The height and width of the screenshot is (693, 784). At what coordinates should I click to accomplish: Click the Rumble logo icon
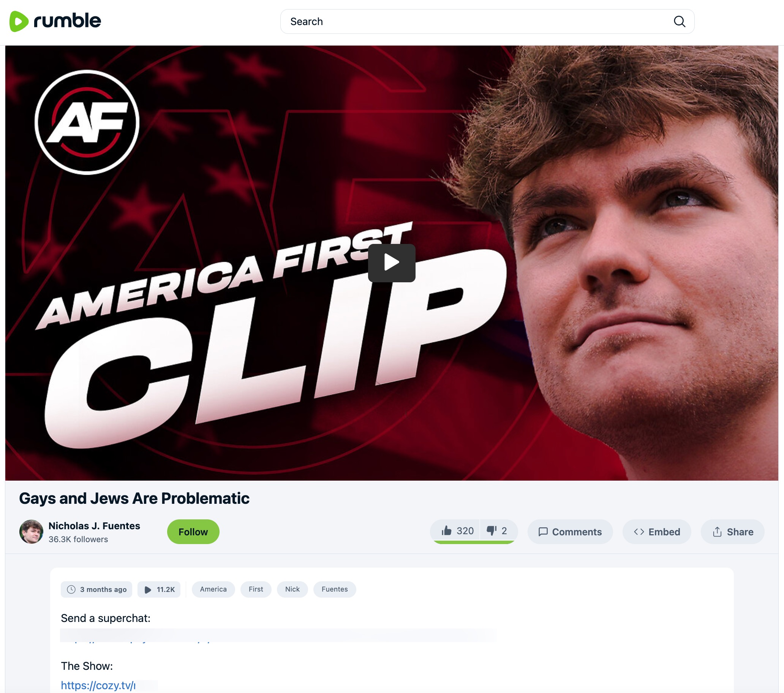[19, 21]
